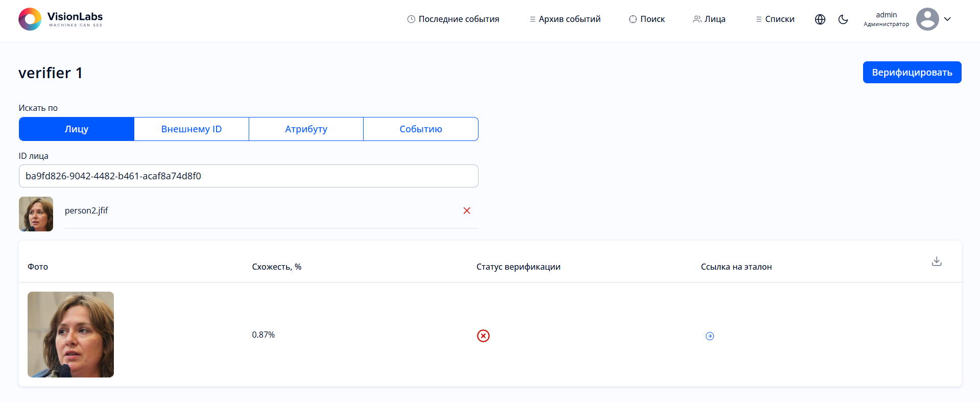Open the Поиск section
The width and height of the screenshot is (980, 402).
[647, 19]
